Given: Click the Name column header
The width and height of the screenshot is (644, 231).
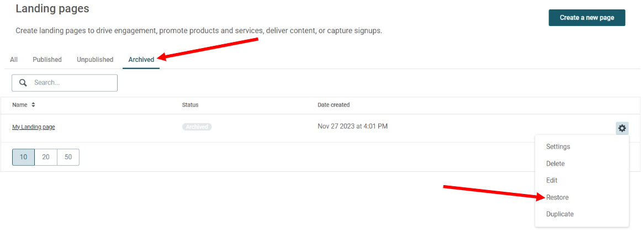Looking at the screenshot, I should coord(20,105).
